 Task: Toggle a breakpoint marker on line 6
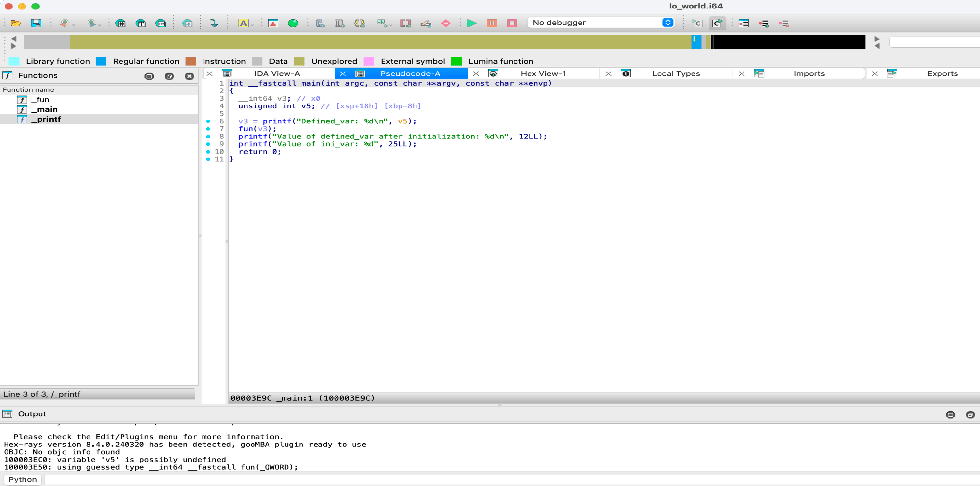click(208, 121)
